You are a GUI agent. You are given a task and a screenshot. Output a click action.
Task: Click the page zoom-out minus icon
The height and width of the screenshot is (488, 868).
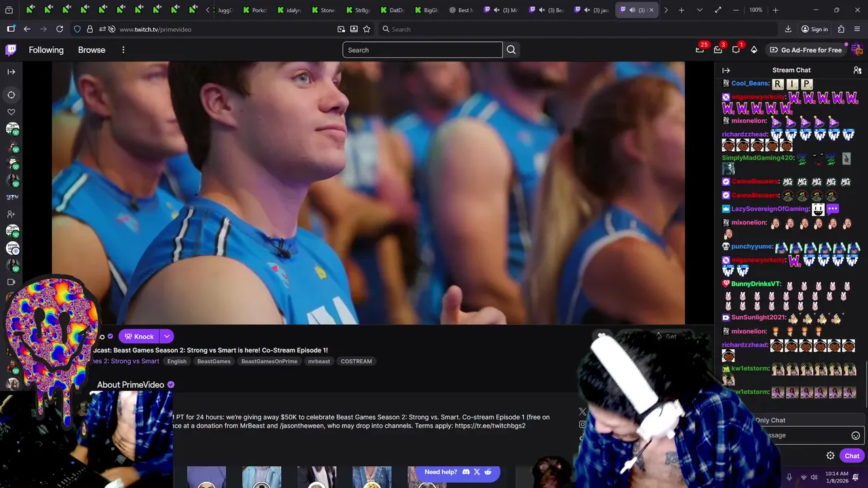[736, 10]
